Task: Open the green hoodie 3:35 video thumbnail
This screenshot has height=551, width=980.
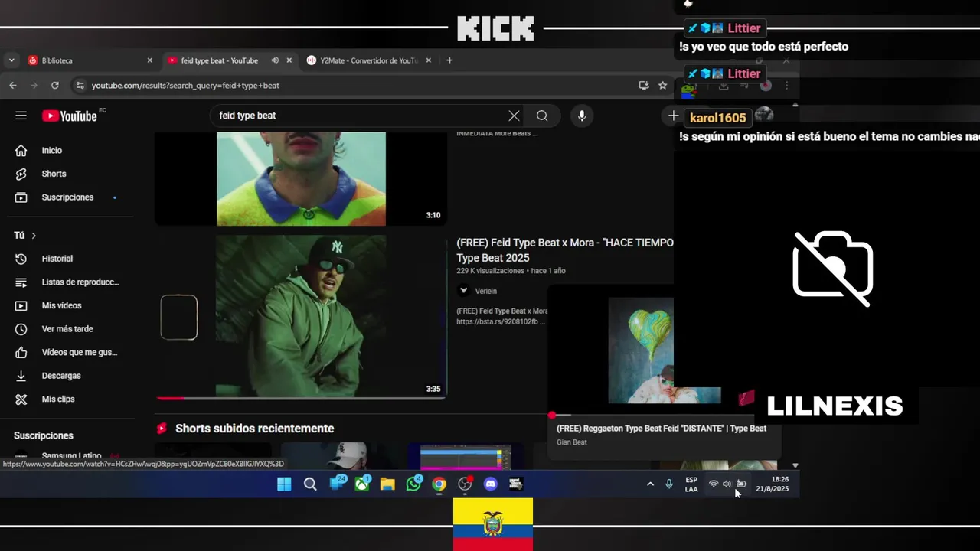Action: tap(301, 316)
